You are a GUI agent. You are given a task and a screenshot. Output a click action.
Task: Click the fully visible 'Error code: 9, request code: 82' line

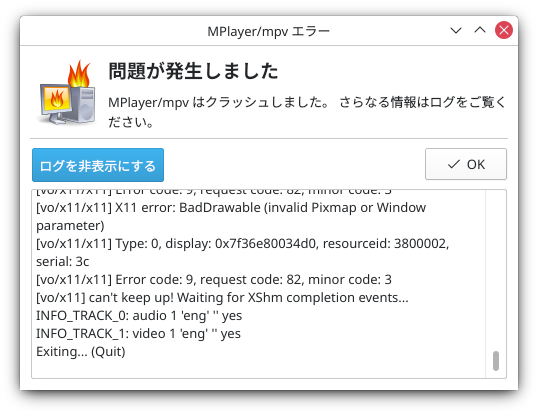pyautogui.click(x=214, y=280)
